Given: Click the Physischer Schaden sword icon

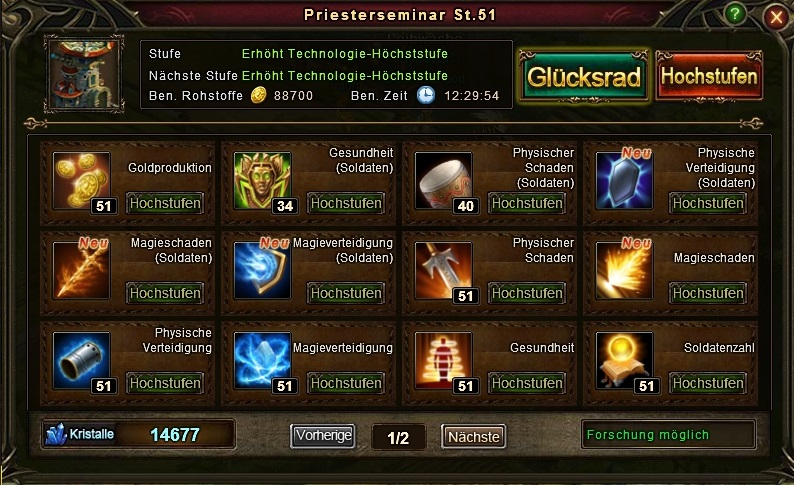Looking at the screenshot, I should pos(443,270).
